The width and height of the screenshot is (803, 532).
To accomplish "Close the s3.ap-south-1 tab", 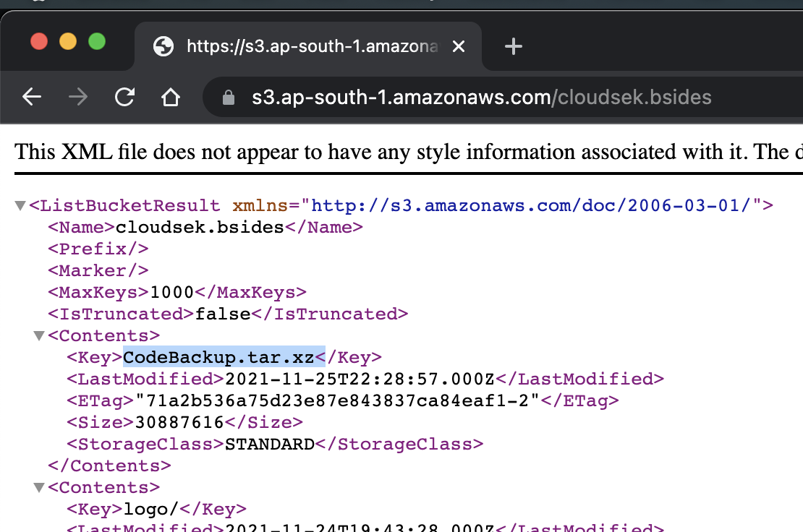I will coord(459,46).
